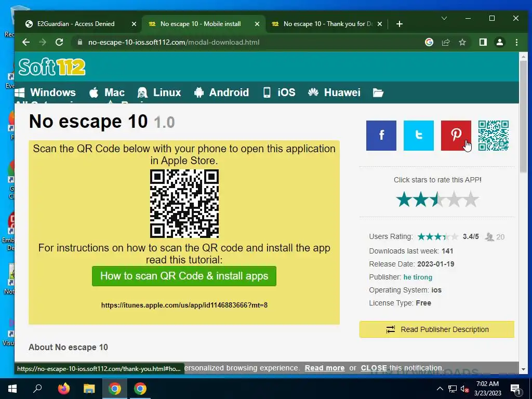Open publisher he tirong link

tap(418, 277)
